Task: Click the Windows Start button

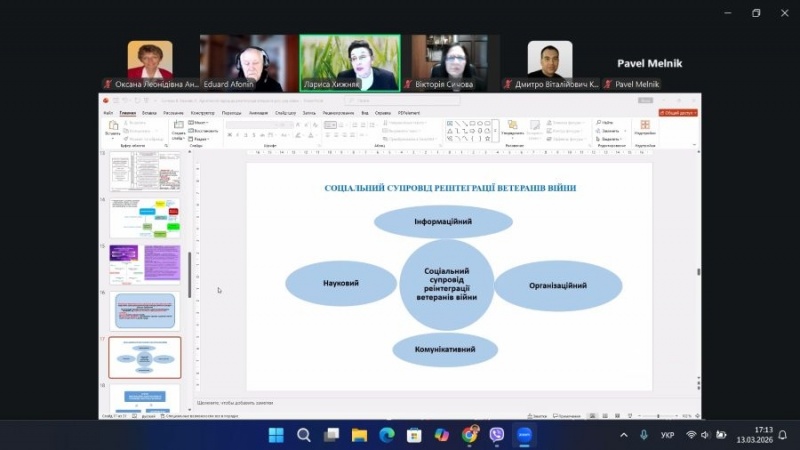Action: [276, 435]
